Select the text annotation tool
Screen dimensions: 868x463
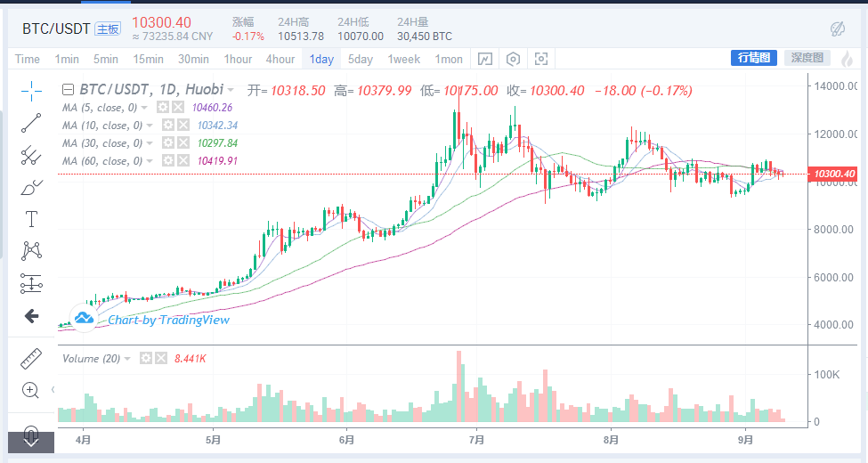[31, 219]
